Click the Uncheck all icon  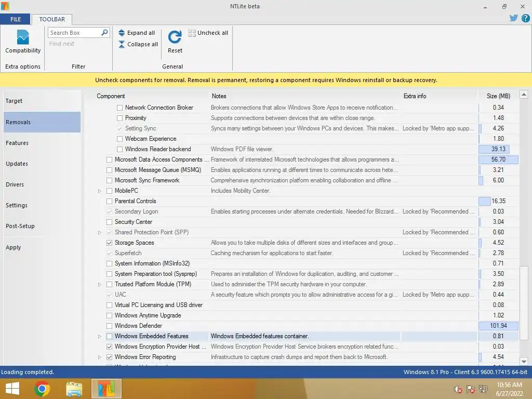click(x=192, y=33)
